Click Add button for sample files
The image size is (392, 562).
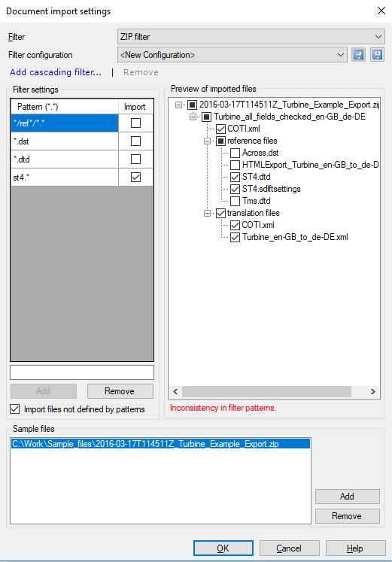tap(347, 497)
